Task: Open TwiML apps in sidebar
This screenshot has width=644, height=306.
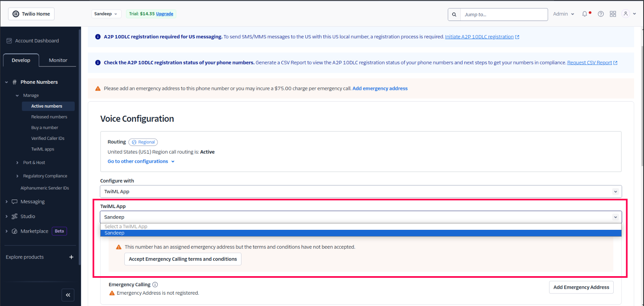Action: [x=43, y=149]
